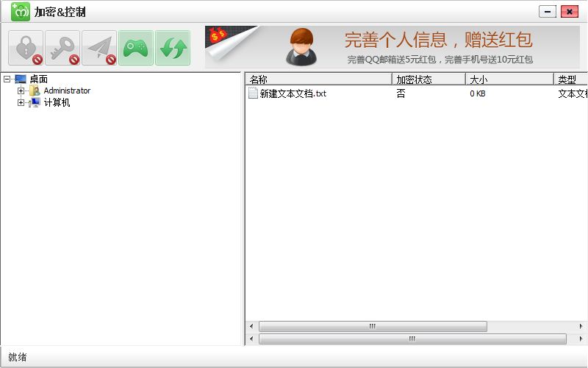This screenshot has width=588, height=368.
Task: Sort by the 加密状态 column header
Action: pos(429,79)
